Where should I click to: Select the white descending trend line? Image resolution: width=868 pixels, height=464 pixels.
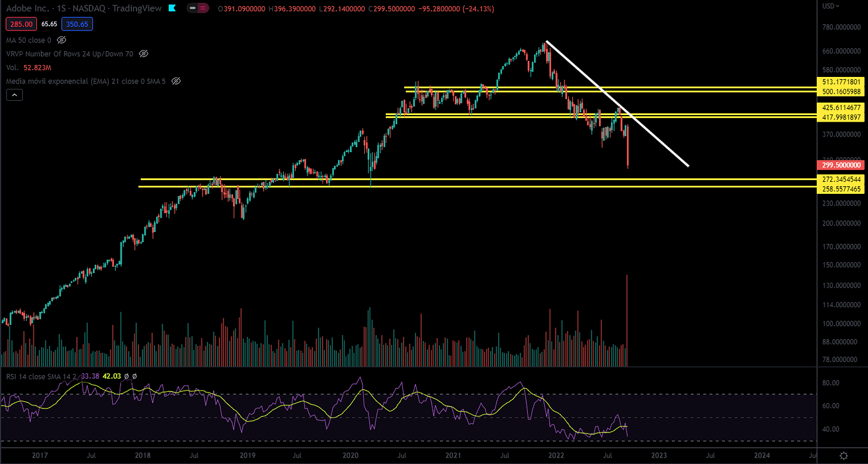[x=618, y=103]
